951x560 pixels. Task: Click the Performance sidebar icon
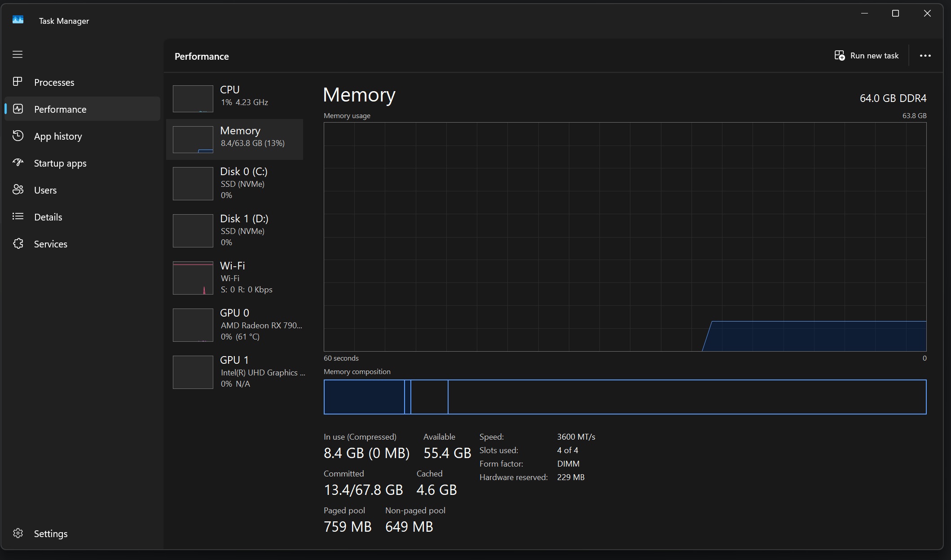[18, 109]
